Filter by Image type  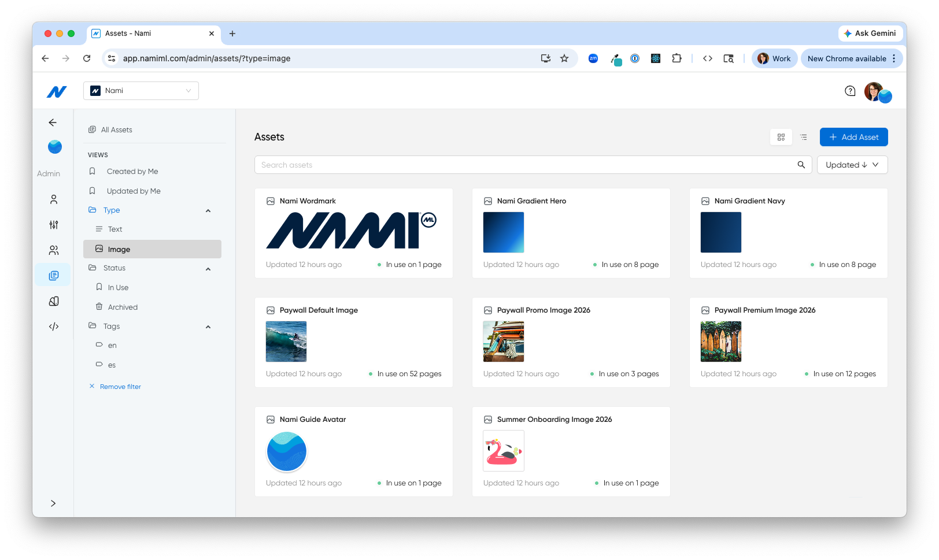tap(153, 249)
